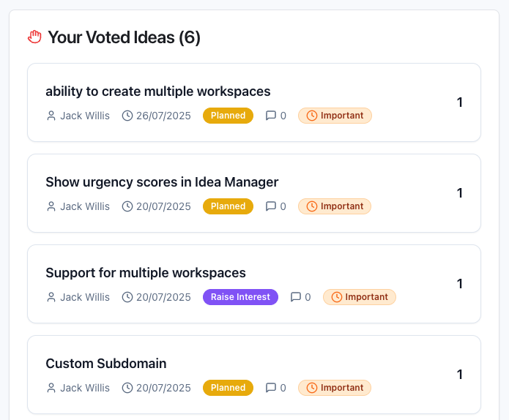Click person icon on 'Show urgency scores' idea

click(51, 206)
